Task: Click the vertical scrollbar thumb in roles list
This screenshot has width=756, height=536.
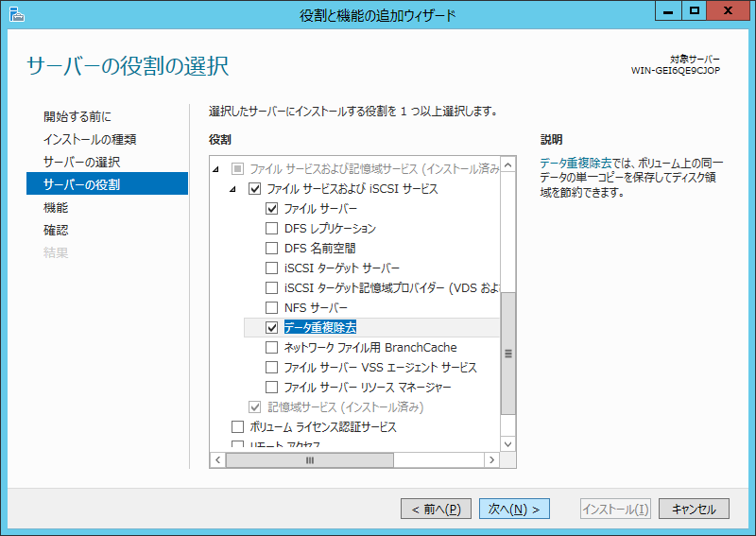Action: tap(507, 353)
